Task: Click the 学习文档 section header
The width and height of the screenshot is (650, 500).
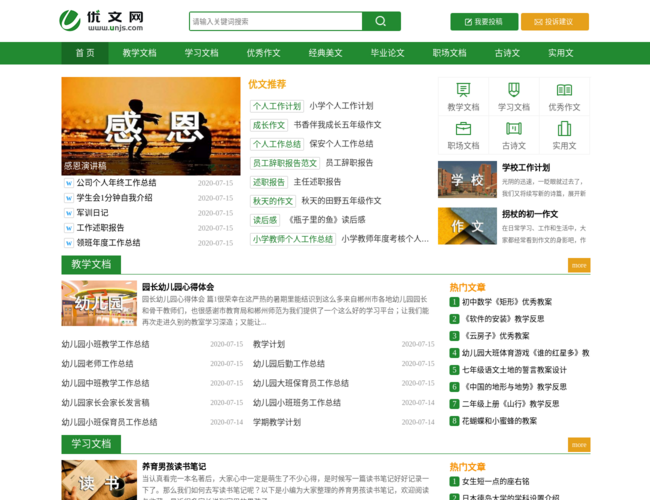Action: point(91,444)
